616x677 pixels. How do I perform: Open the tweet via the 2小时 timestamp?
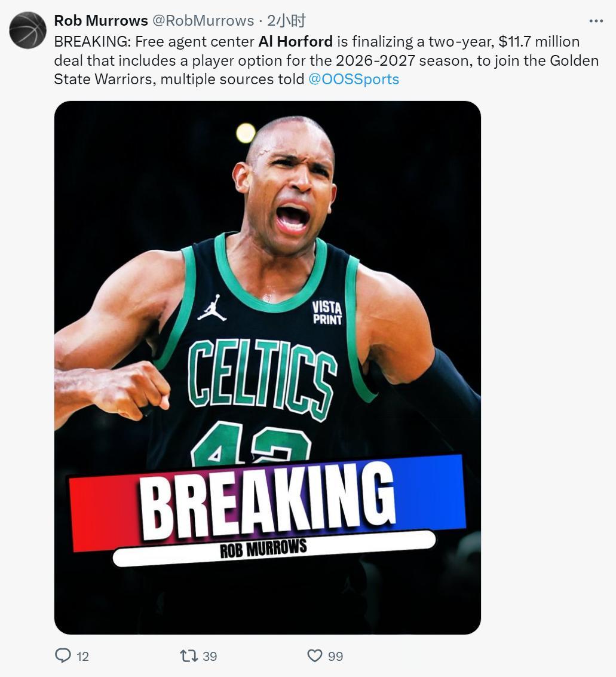[x=286, y=20]
